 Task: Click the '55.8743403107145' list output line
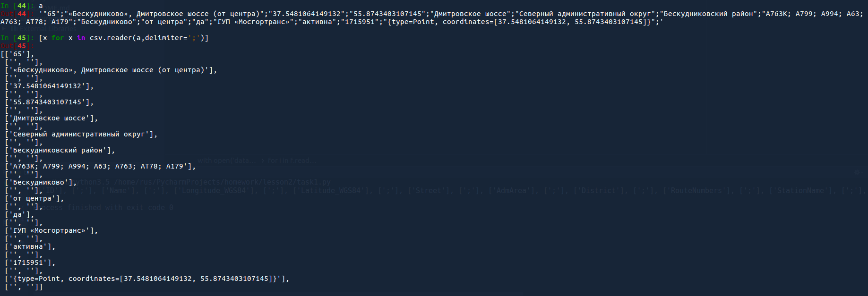pyautogui.click(x=49, y=102)
